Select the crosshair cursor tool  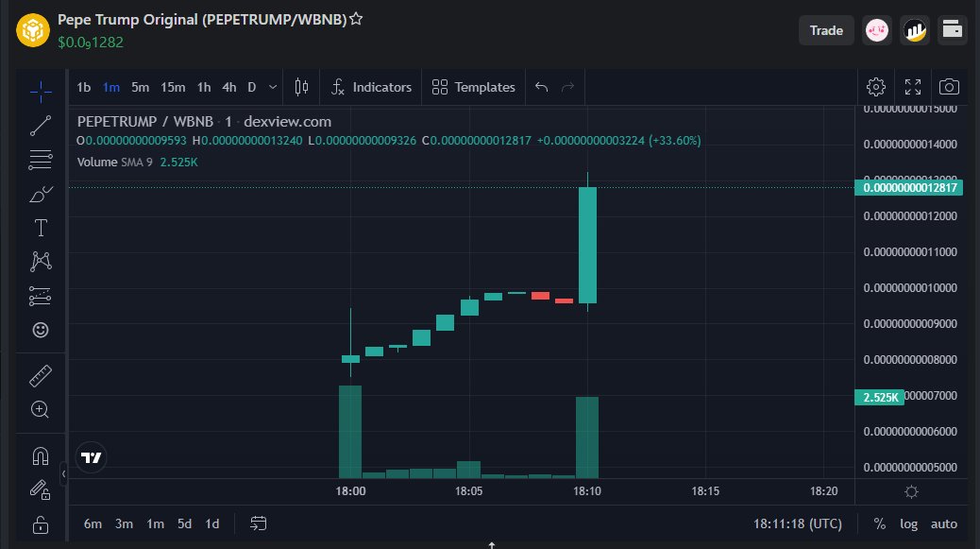tap(40, 92)
